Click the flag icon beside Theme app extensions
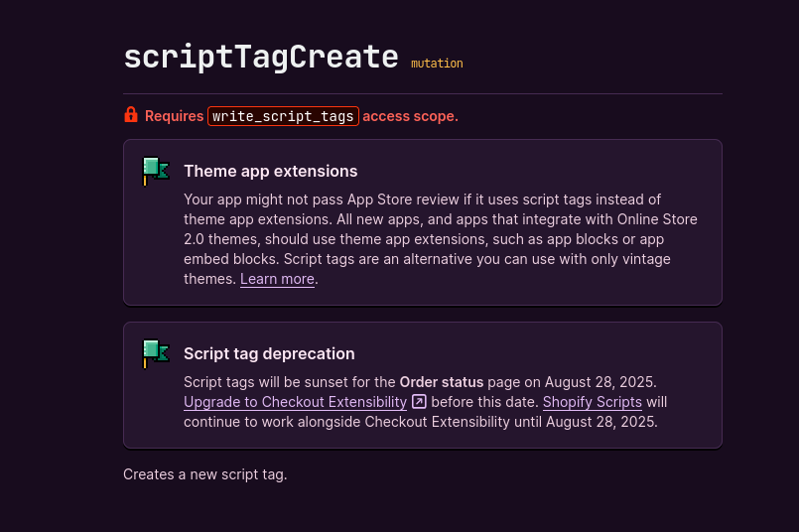 tap(156, 171)
